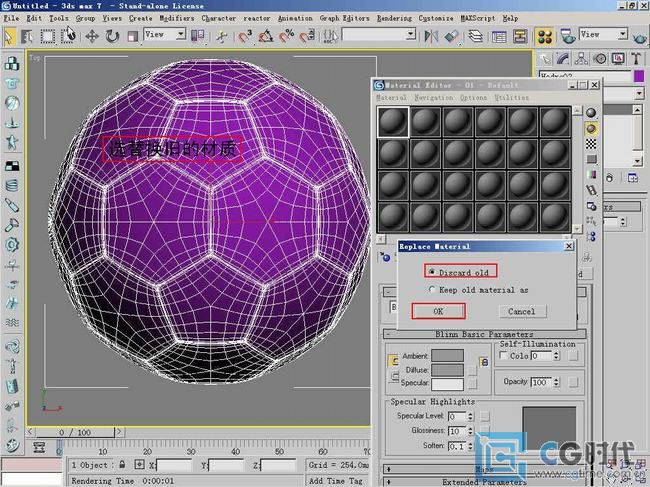Viewport: 650px width, 487px height.
Task: Open the Motion command panel tab
Action: pyautogui.click(x=600, y=59)
